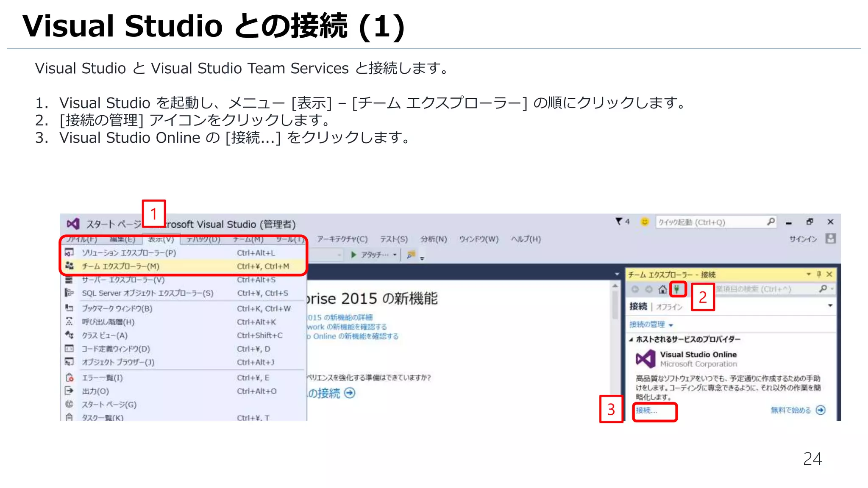Image resolution: width=868 pixels, height=488 pixels.
Task: Click the Call Hierarchy menu icon
Action: (69, 322)
